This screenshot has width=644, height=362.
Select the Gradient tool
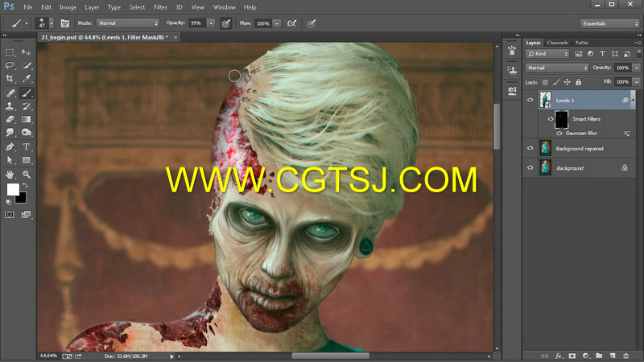coord(27,119)
